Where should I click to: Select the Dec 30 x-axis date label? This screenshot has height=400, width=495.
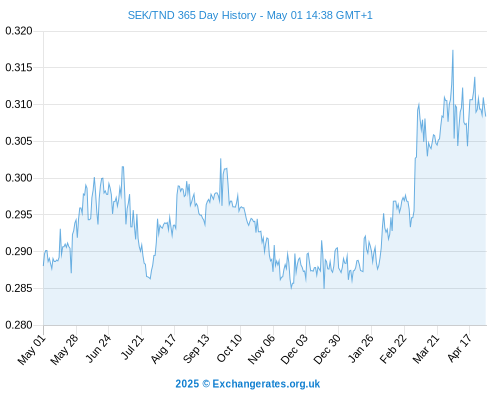pyautogui.click(x=327, y=349)
